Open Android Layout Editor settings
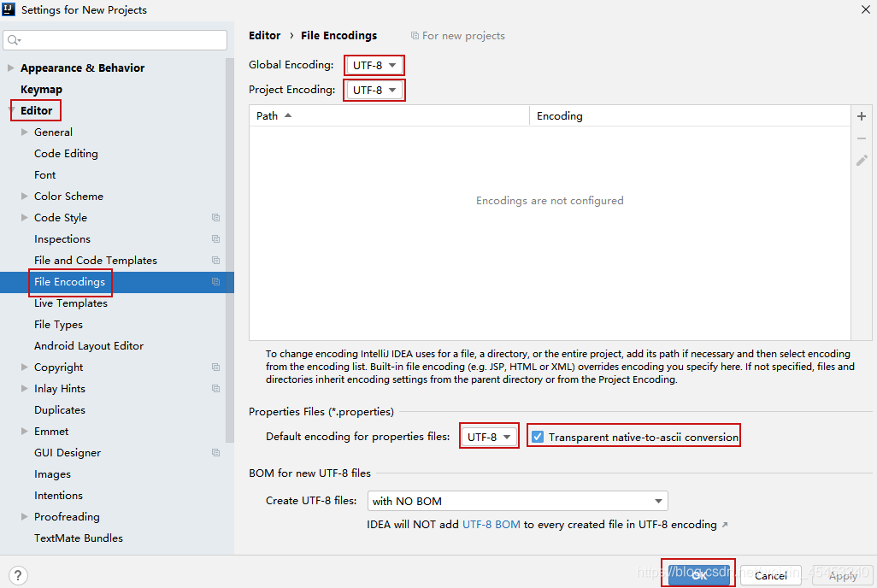The image size is (877, 588). click(x=89, y=346)
